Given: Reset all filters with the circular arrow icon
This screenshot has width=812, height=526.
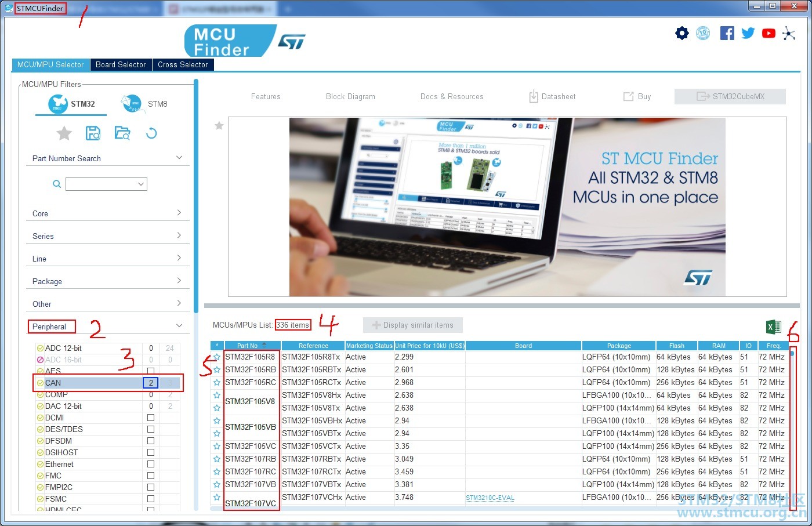Looking at the screenshot, I should click(x=151, y=133).
